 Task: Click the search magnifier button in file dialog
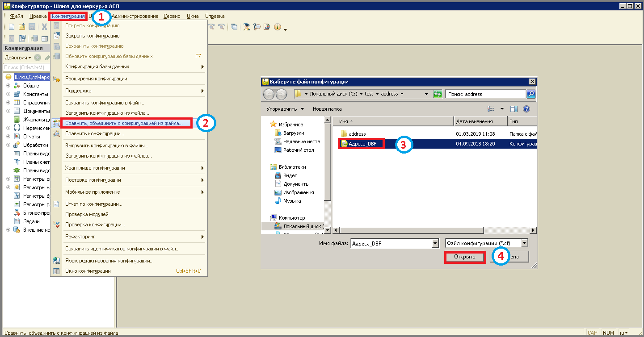[531, 94]
